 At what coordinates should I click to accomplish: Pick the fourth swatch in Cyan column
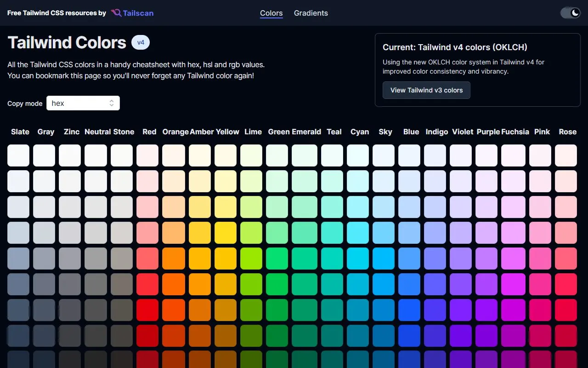point(358,233)
